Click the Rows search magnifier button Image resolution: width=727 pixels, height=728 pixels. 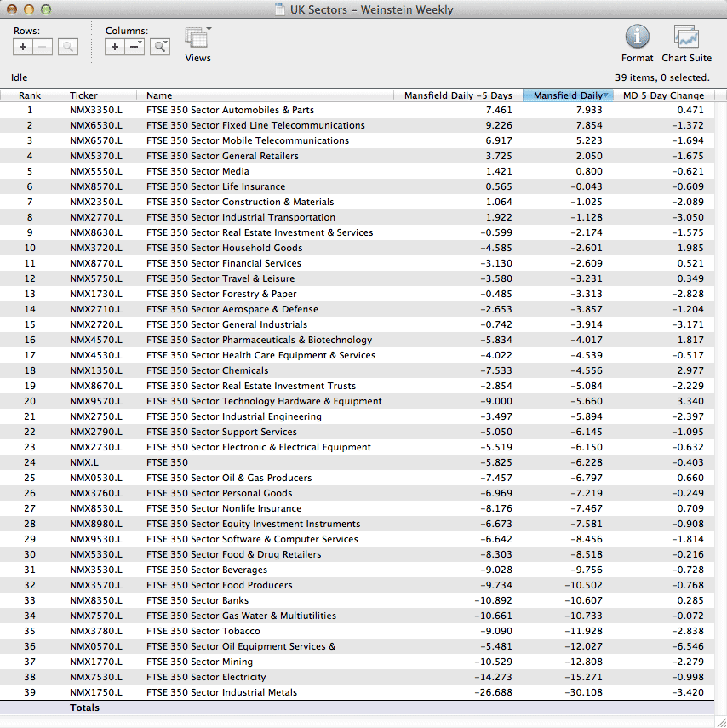68,47
